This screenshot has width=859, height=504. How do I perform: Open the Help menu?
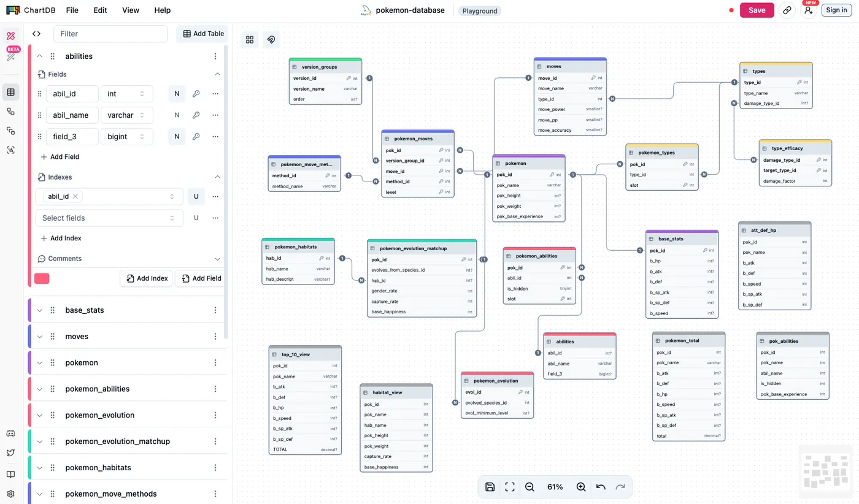(x=163, y=10)
